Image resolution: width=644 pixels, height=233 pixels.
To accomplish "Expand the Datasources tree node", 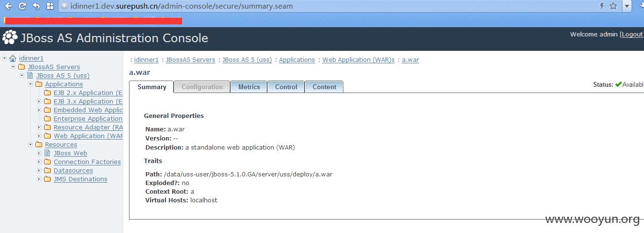I will click(x=39, y=170).
